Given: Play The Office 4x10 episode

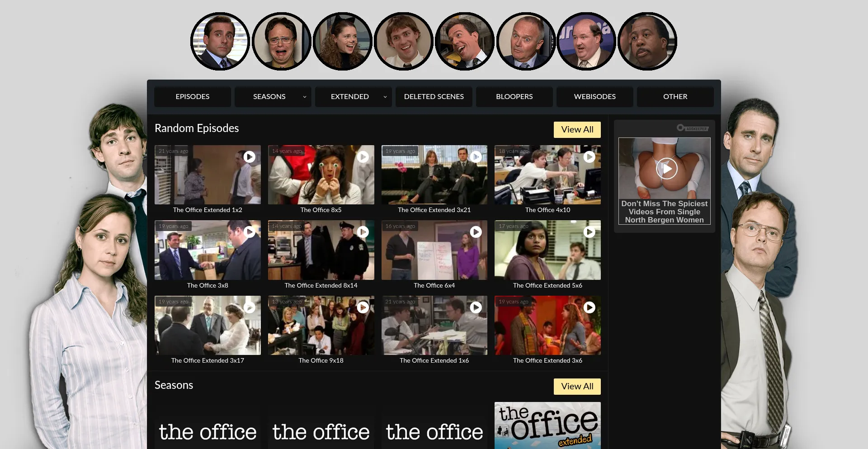Looking at the screenshot, I should 547,175.
